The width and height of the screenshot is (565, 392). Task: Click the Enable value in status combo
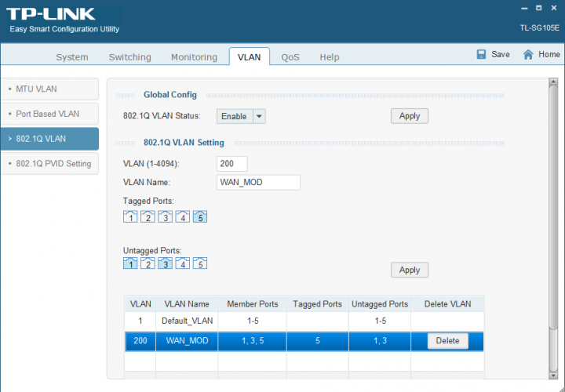click(x=235, y=116)
